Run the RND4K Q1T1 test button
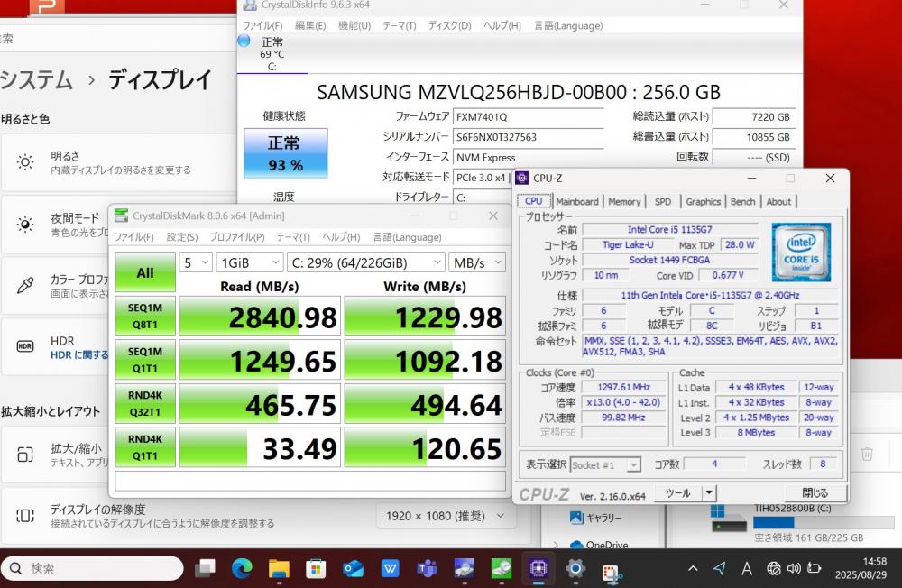902x588 pixels. pos(145,447)
